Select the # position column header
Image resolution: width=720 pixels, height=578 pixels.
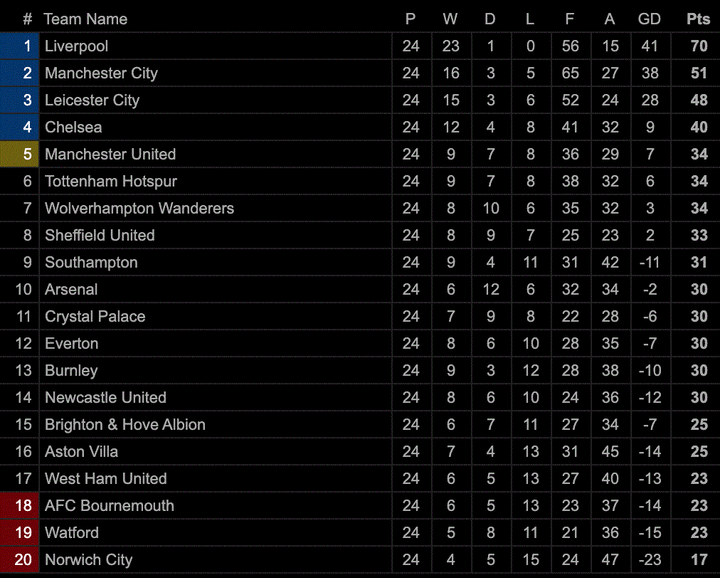pyautogui.click(x=27, y=19)
